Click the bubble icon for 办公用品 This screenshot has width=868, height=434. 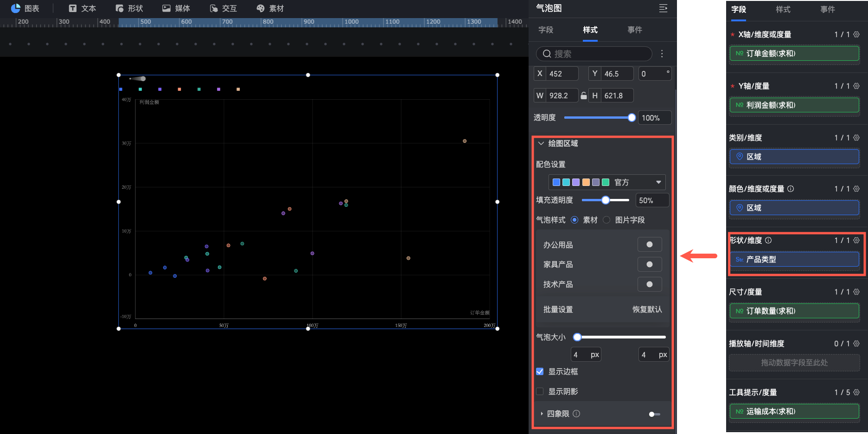(x=650, y=244)
